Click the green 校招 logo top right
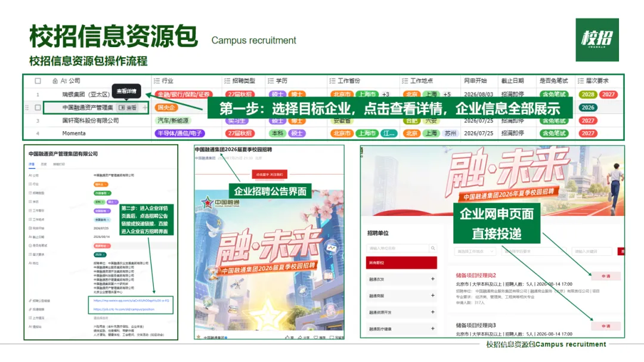 point(597,40)
